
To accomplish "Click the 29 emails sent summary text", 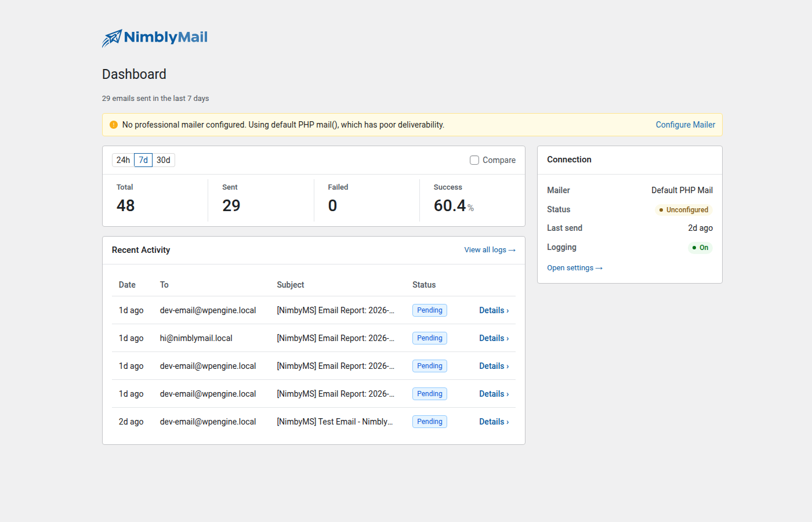I will 155,99.
